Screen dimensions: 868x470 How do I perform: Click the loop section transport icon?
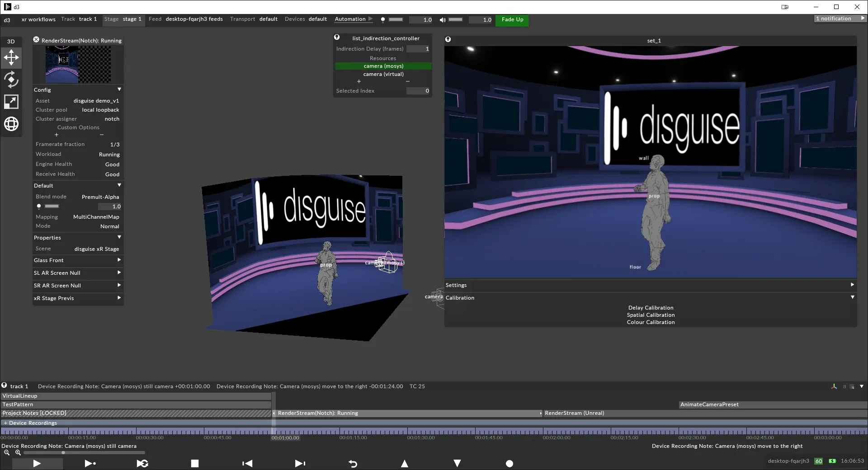(x=142, y=463)
